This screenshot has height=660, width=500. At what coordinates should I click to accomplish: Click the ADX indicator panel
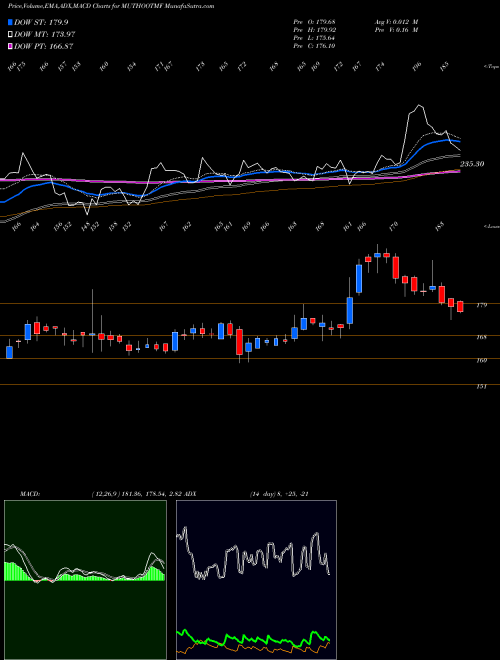tap(256, 580)
